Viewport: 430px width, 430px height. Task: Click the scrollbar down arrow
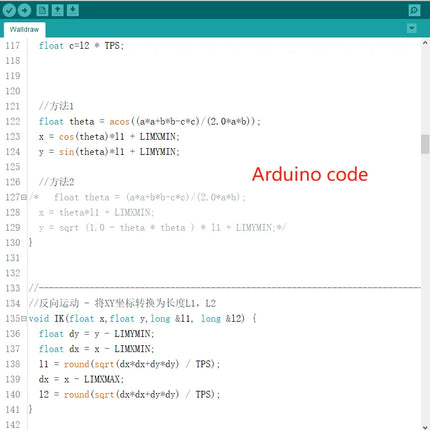[425, 427]
